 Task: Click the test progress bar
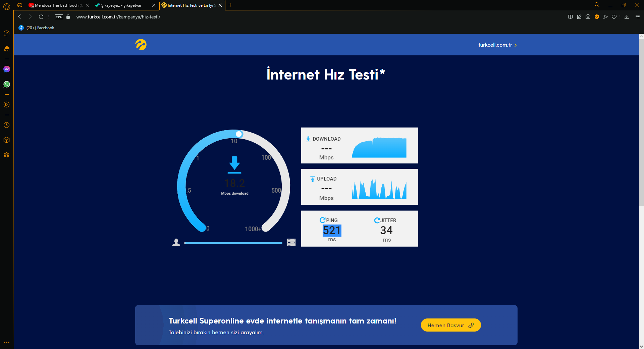233,243
